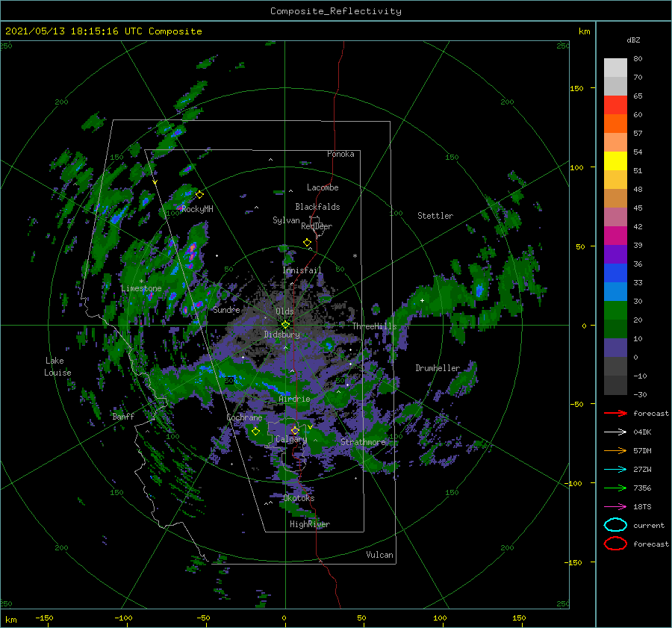Pick the magenta 39-42 dBZ color swatch
This screenshot has width=672, height=628.
(x=615, y=236)
